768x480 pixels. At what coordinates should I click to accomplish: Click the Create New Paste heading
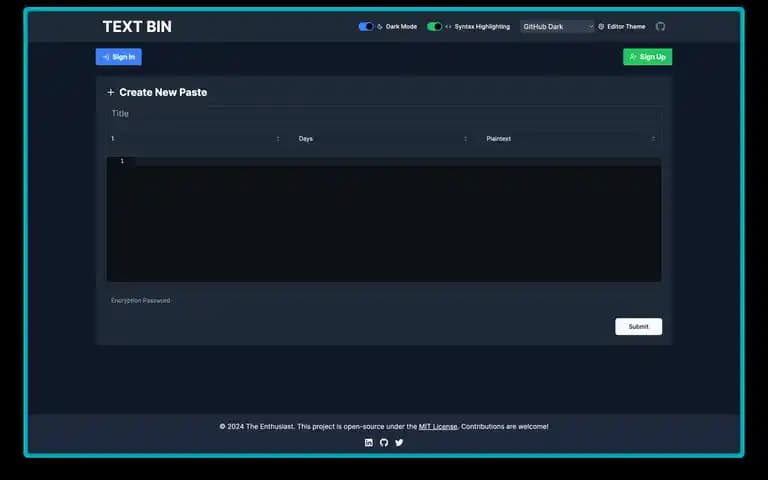pyautogui.click(x=163, y=92)
